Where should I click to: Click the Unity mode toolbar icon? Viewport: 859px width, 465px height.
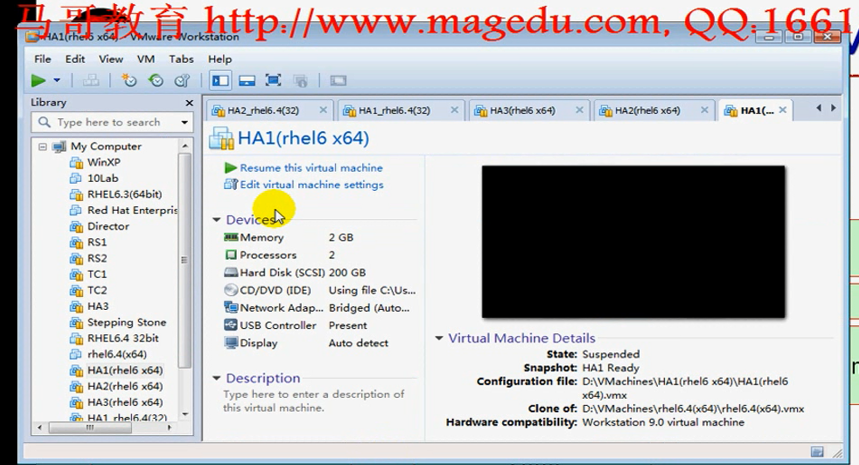point(300,81)
